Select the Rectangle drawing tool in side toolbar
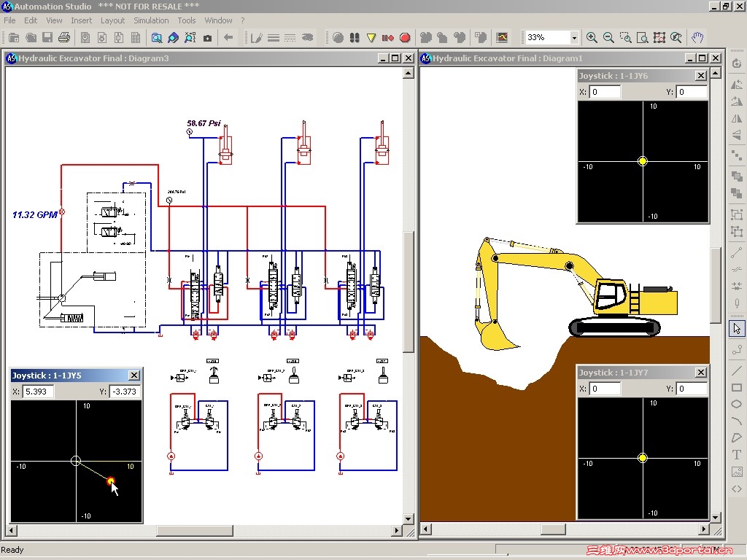The image size is (747, 560). pos(737,388)
